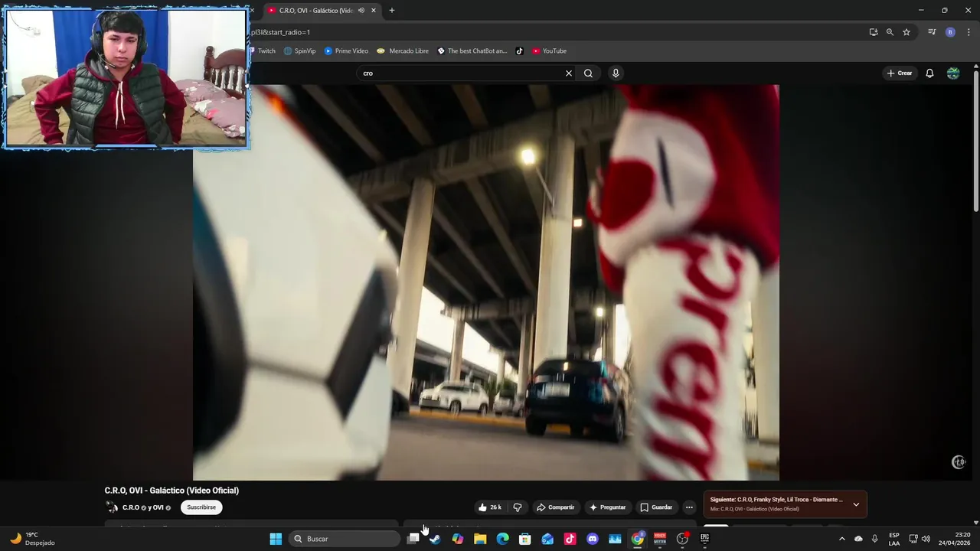Subscribe with the Suscribirse button
Image resolution: width=980 pixels, height=551 pixels.
tap(201, 507)
